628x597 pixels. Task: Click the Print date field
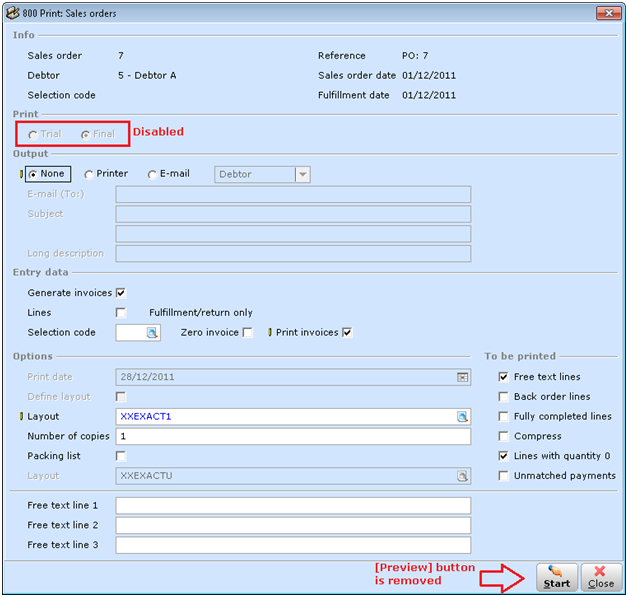point(293,377)
